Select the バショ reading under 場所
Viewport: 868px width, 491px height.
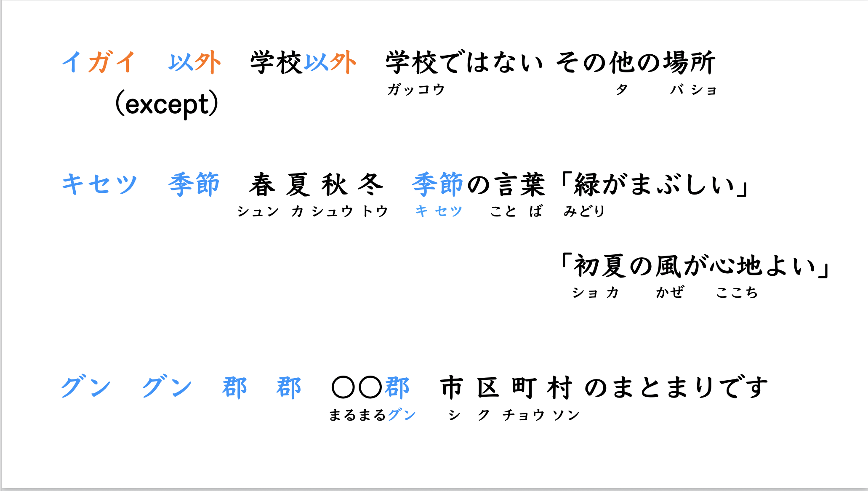pyautogui.click(x=693, y=89)
